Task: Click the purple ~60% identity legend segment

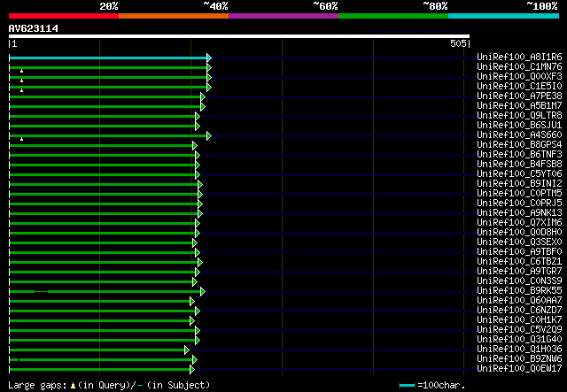Action: click(283, 16)
